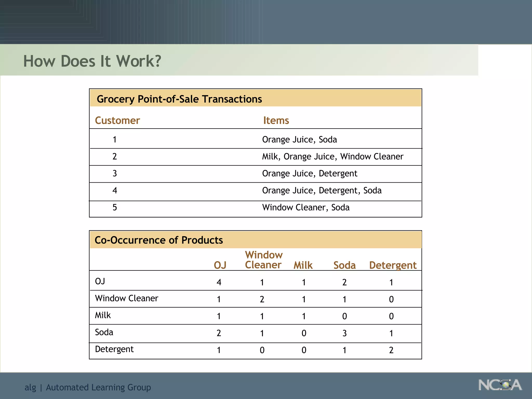Select the 'Orange Juice, Detergent' row
Viewport: 532px width, 399px height.
[310, 174]
